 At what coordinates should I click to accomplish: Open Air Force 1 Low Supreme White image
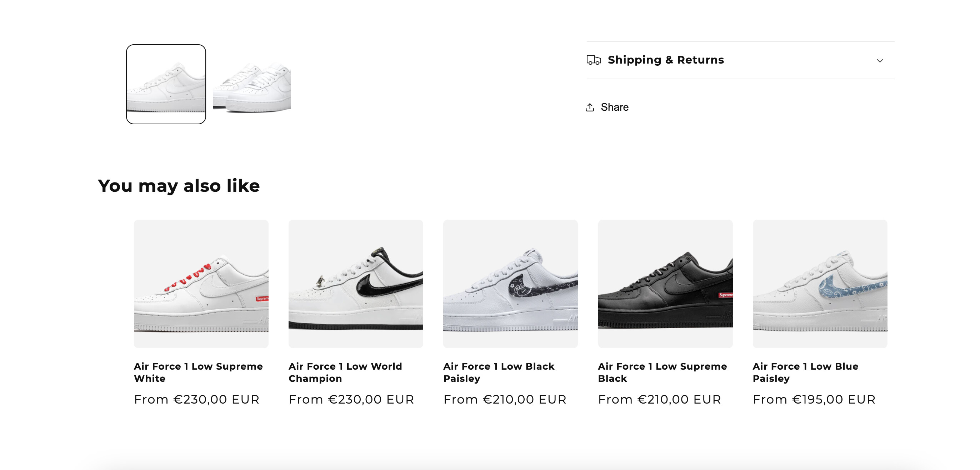pyautogui.click(x=201, y=284)
